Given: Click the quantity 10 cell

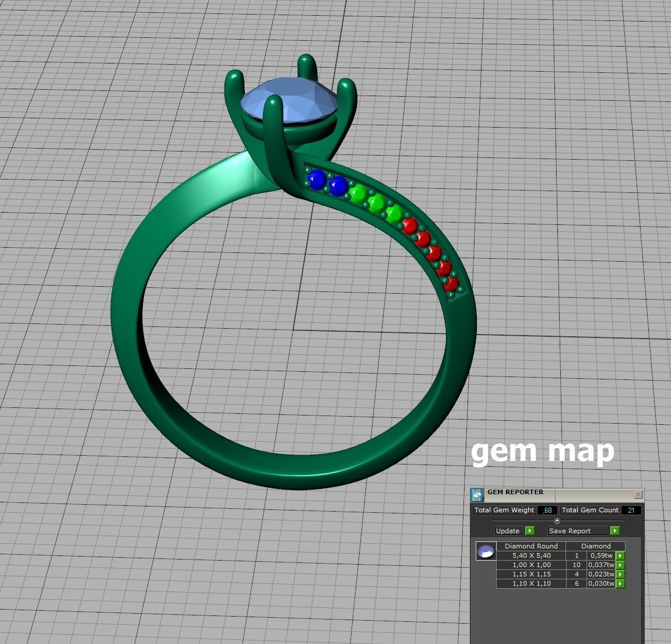Looking at the screenshot, I should pos(577,565).
